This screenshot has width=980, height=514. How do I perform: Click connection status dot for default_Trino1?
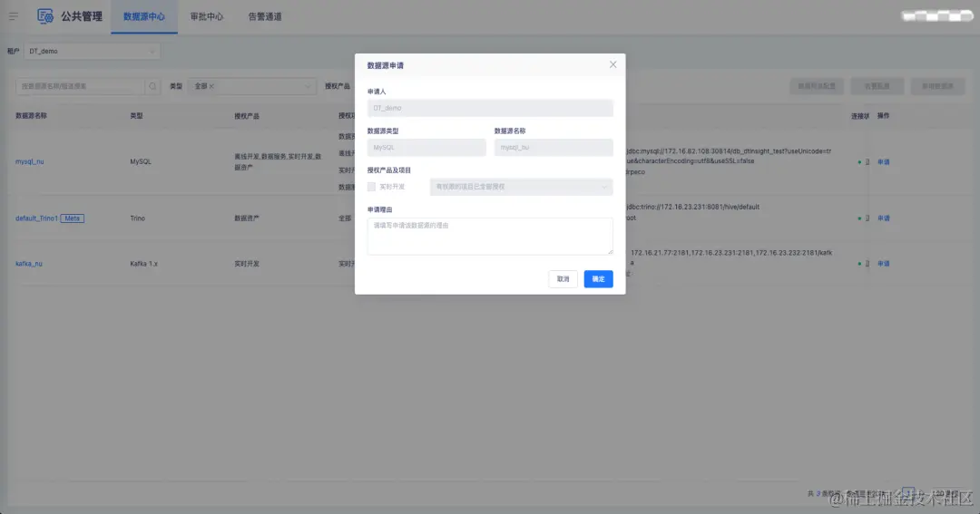[x=859, y=218]
